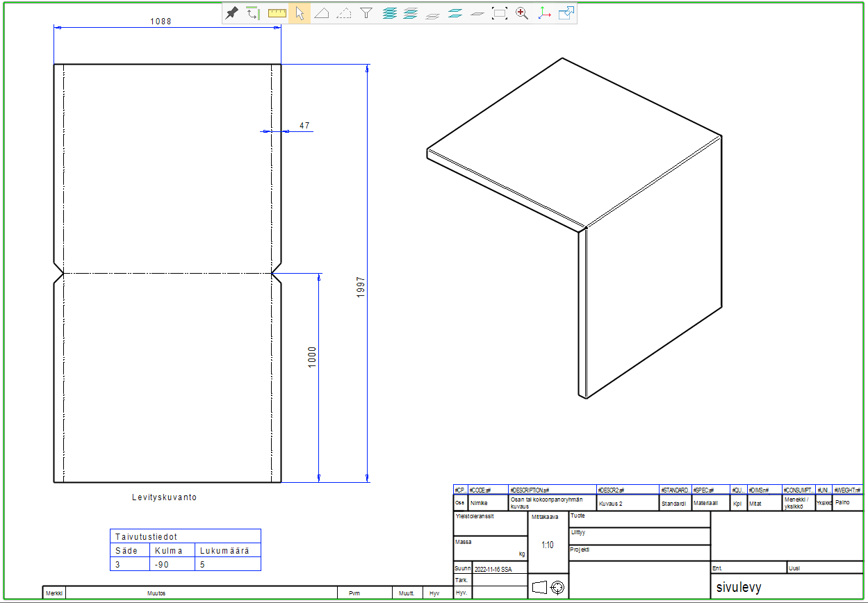Select the Levityskuvanto view label
868x603 pixels.
(x=164, y=497)
